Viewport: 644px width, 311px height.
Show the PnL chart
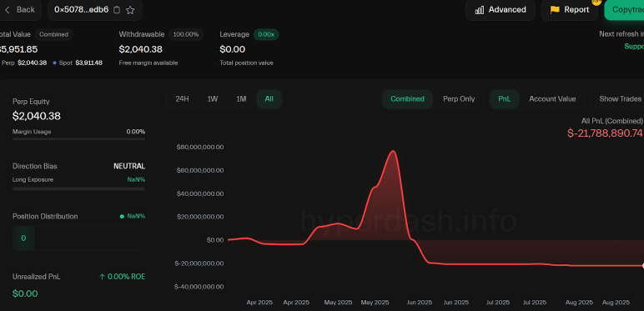pos(505,99)
